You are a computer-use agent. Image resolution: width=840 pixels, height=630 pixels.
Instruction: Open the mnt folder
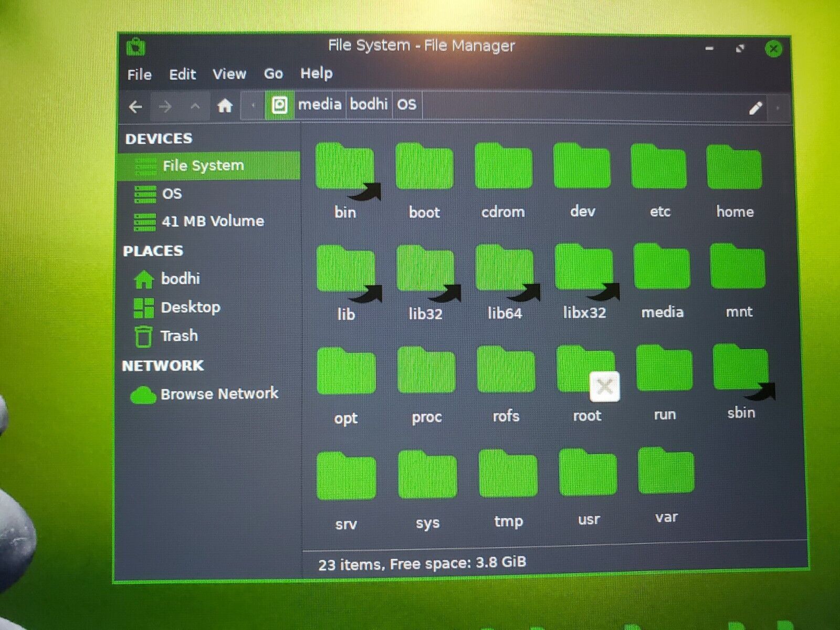738,266
